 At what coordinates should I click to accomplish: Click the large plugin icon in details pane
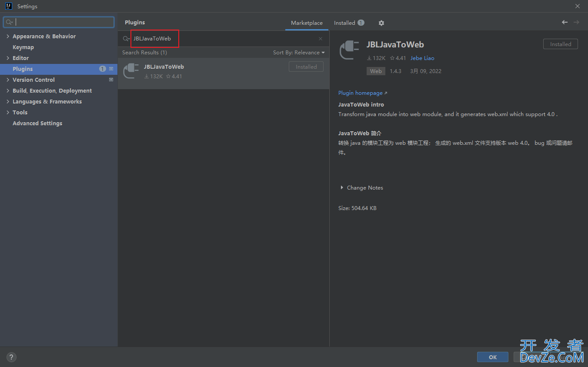(x=349, y=50)
